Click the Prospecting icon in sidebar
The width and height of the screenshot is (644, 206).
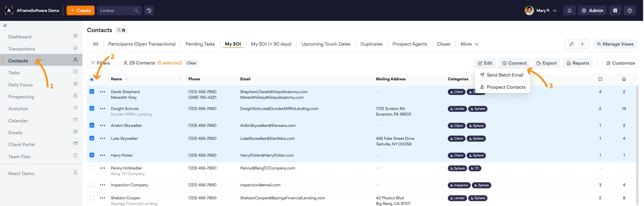click(75, 96)
